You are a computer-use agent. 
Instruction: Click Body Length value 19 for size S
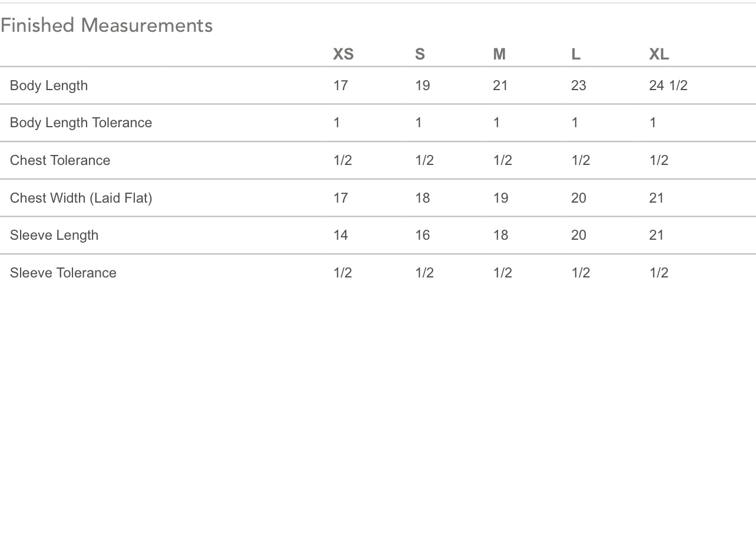423,85
